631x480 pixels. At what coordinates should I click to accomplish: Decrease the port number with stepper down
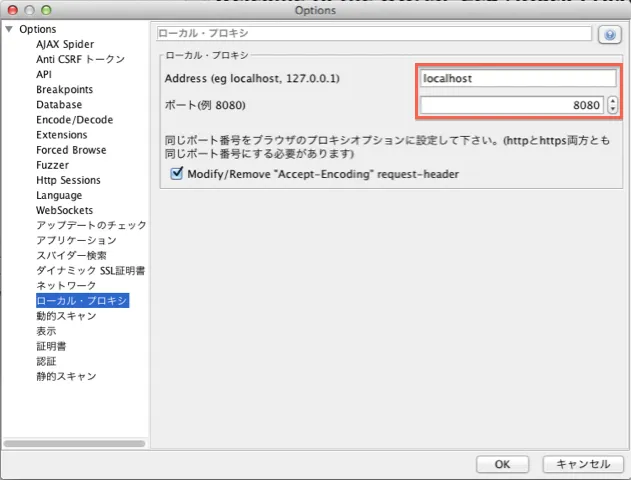[x=612, y=110]
